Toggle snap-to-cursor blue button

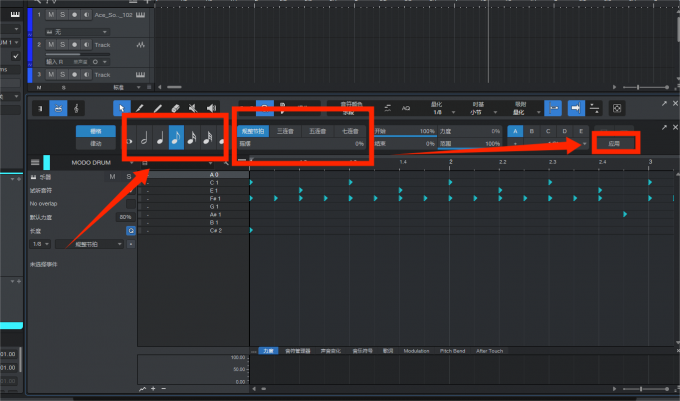553,108
